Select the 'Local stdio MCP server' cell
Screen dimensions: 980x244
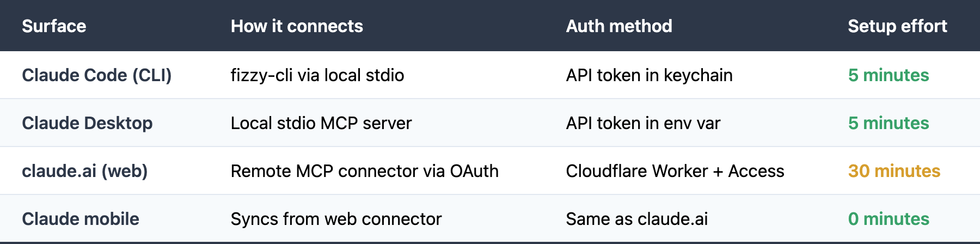click(321, 123)
